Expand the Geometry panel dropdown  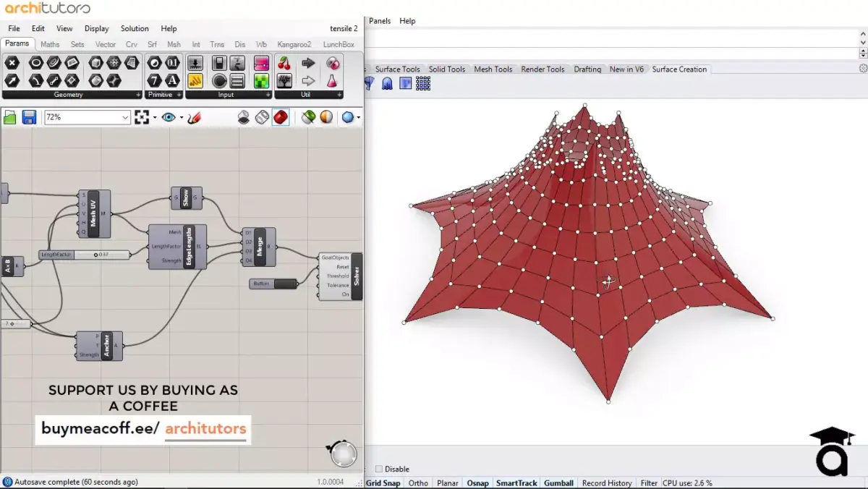tap(138, 95)
